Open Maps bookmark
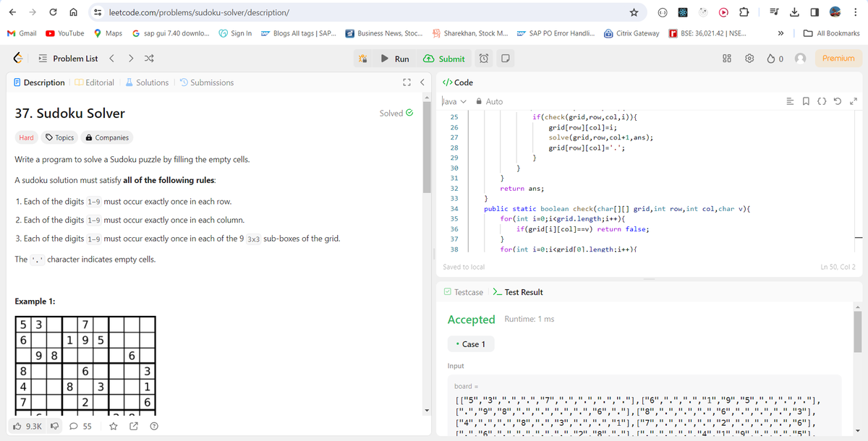868x441 pixels. [x=107, y=33]
